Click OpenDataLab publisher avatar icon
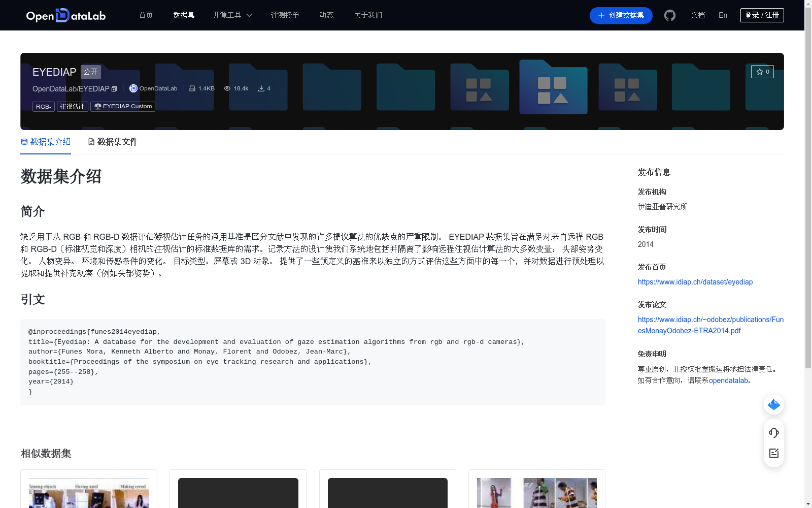The image size is (812, 508). [133, 88]
